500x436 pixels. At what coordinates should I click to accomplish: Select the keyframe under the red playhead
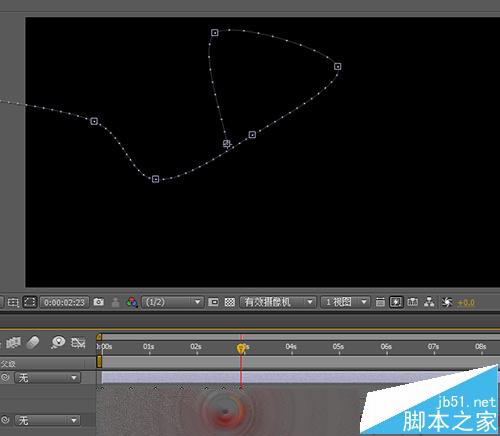coord(241,388)
